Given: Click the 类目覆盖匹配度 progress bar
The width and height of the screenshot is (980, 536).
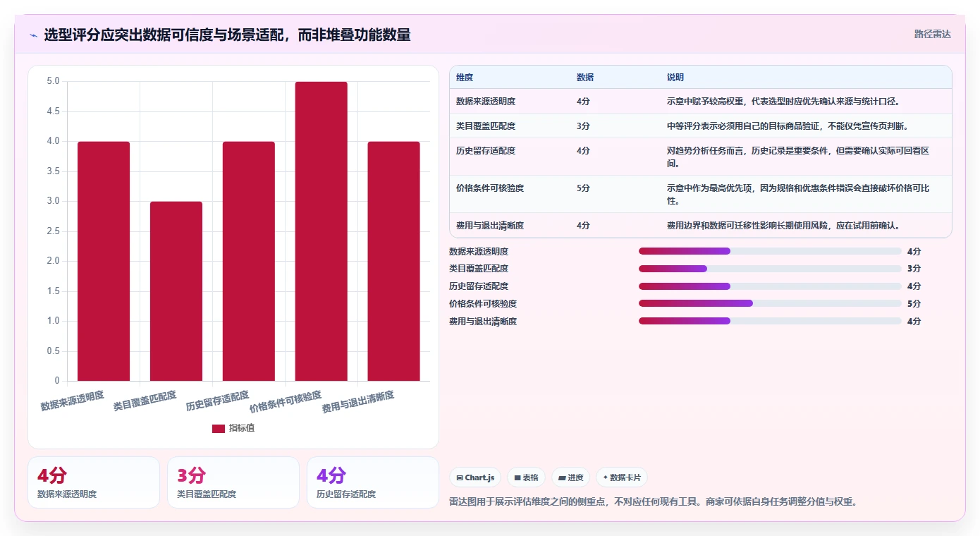Looking at the screenshot, I should point(770,269).
